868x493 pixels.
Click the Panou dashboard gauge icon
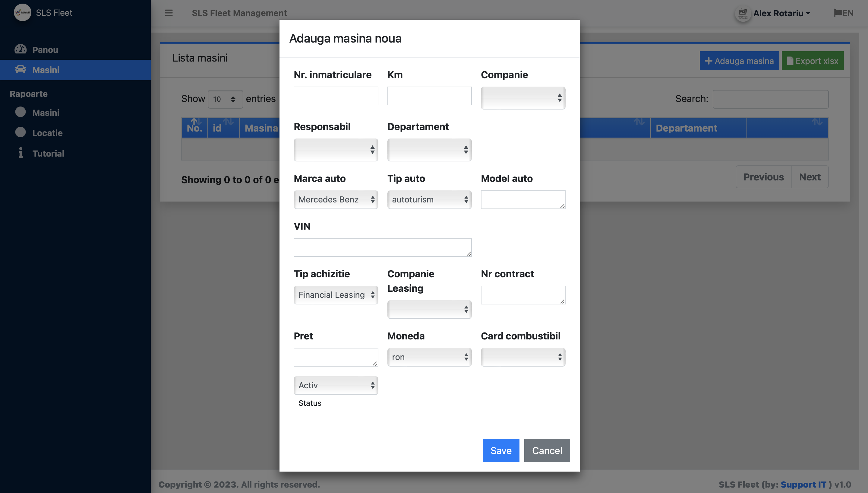pos(20,49)
